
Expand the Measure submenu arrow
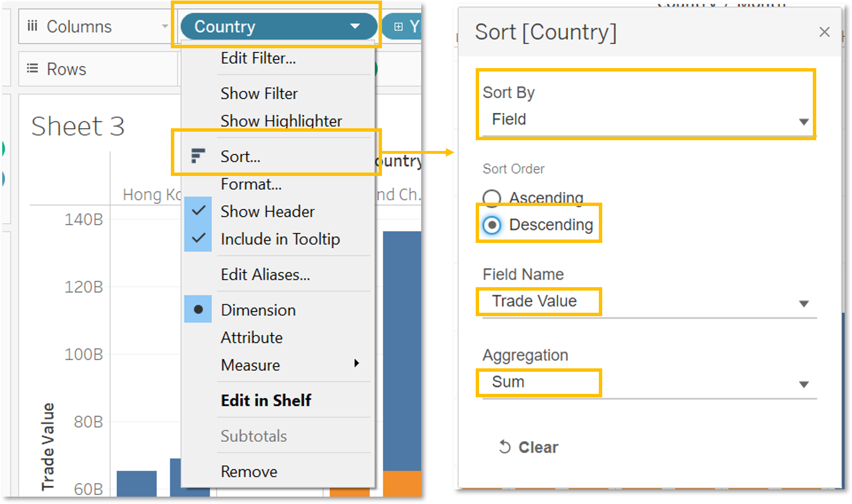[356, 363]
